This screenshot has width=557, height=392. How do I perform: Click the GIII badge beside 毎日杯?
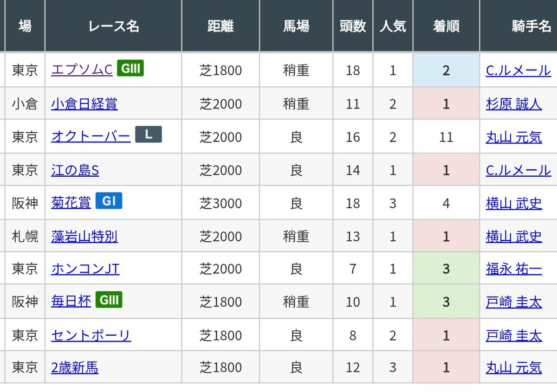109,300
